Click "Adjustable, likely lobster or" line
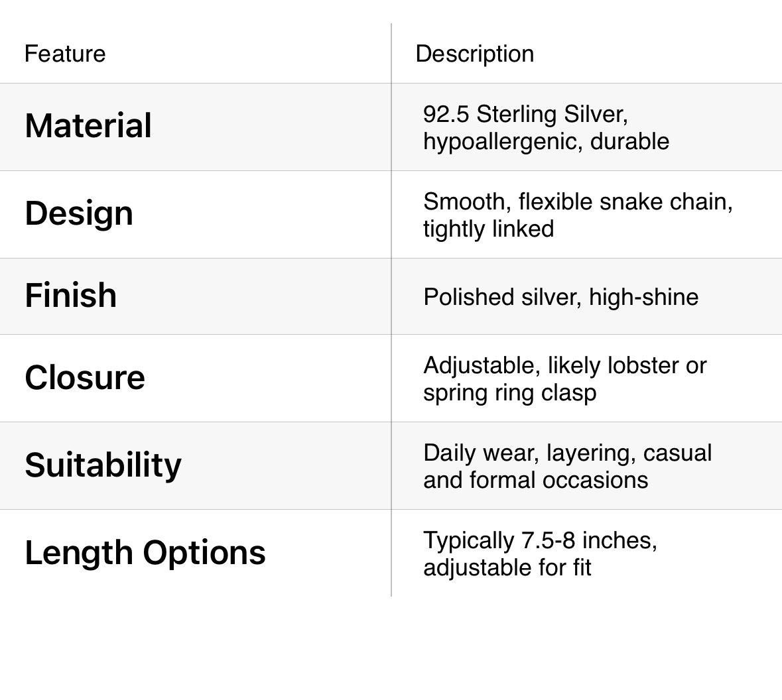This screenshot has height=700, width=782. coord(564,365)
